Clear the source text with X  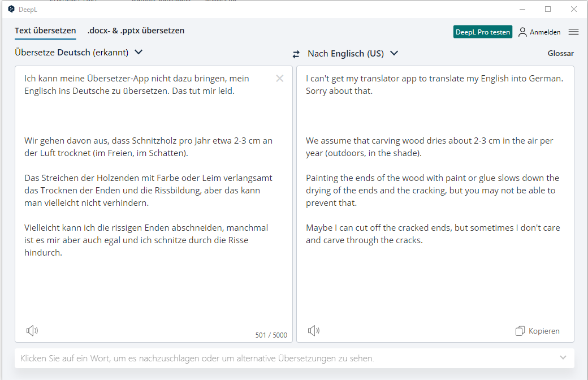click(280, 79)
